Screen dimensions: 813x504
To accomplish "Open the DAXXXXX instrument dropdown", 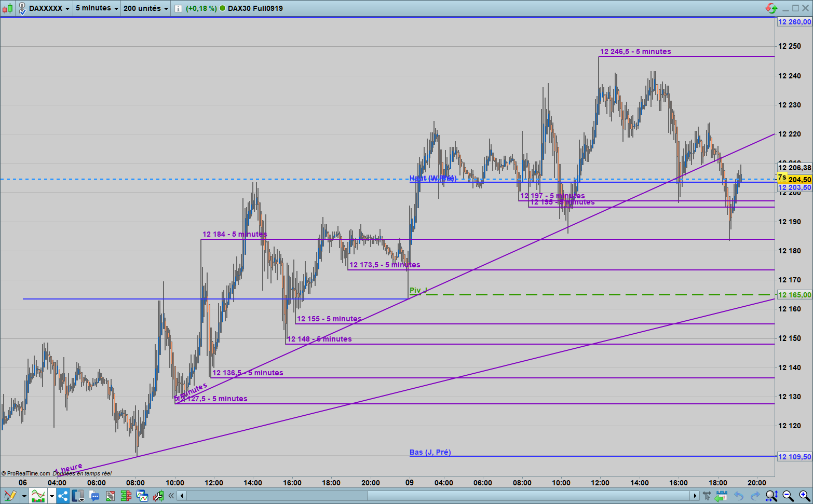I will pyautogui.click(x=49, y=8).
